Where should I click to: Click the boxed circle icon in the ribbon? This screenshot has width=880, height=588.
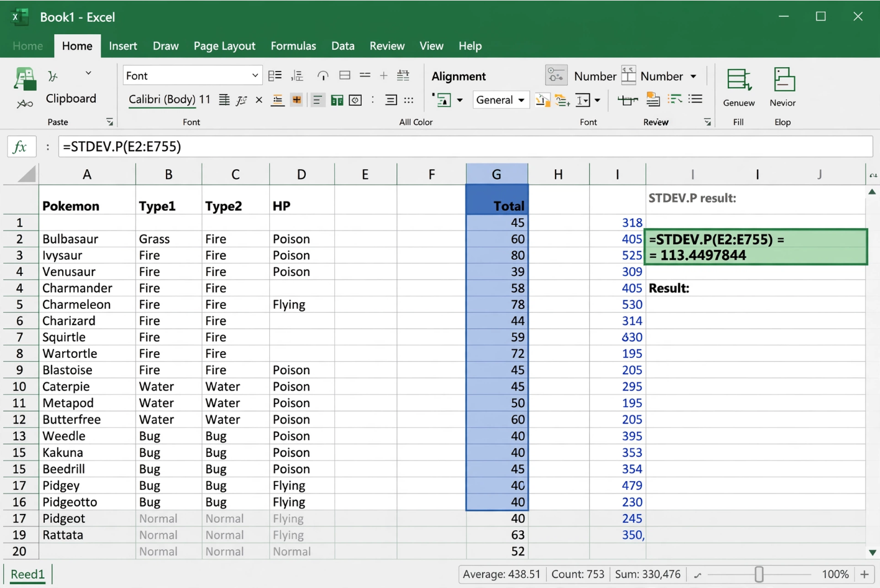pos(355,100)
